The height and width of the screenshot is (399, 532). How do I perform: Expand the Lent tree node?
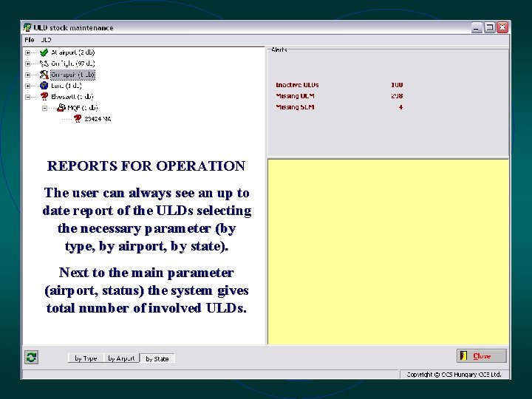[28, 86]
